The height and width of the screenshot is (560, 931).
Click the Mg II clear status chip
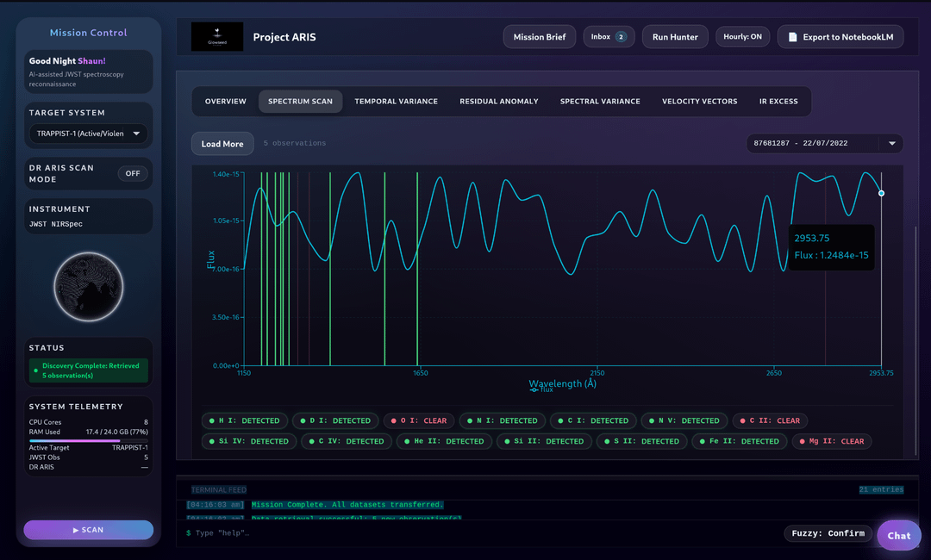[x=831, y=441]
